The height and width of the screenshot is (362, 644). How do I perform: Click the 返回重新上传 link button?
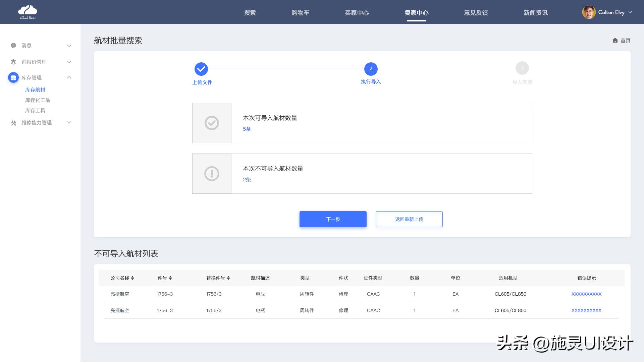pyautogui.click(x=409, y=219)
